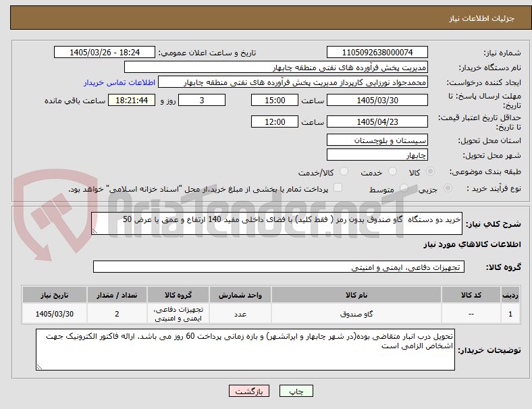Click the quantity cell showing 2
This screenshot has width=532, height=409.
click(117, 314)
